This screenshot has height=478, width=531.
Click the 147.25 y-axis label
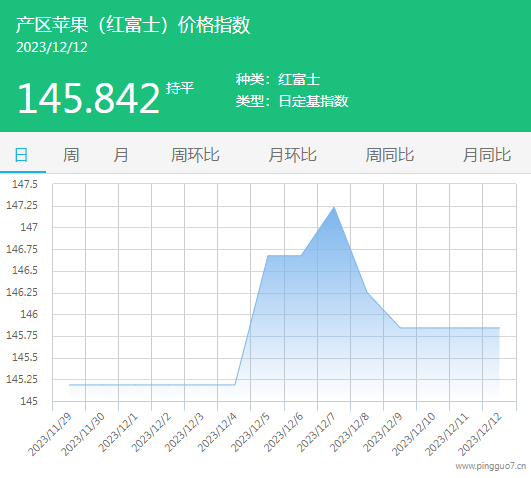22,205
